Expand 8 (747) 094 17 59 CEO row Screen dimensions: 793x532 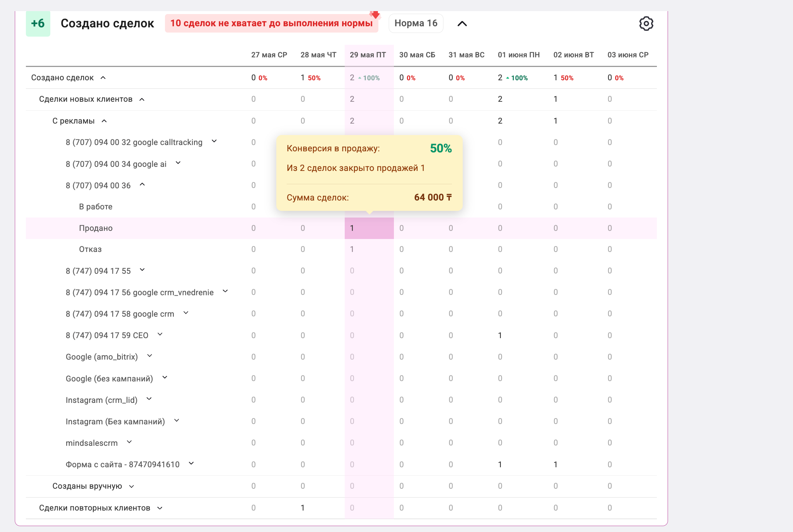tap(160, 334)
